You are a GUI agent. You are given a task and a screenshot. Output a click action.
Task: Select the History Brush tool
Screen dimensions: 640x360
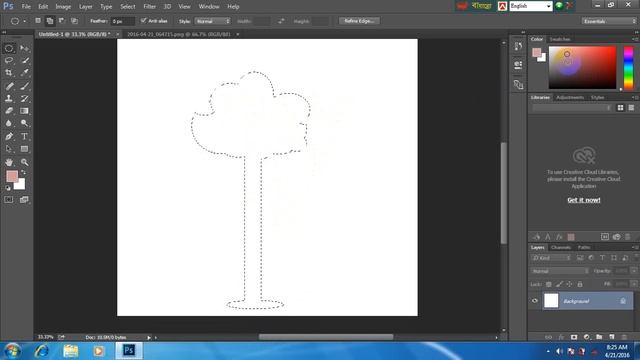click(24, 98)
